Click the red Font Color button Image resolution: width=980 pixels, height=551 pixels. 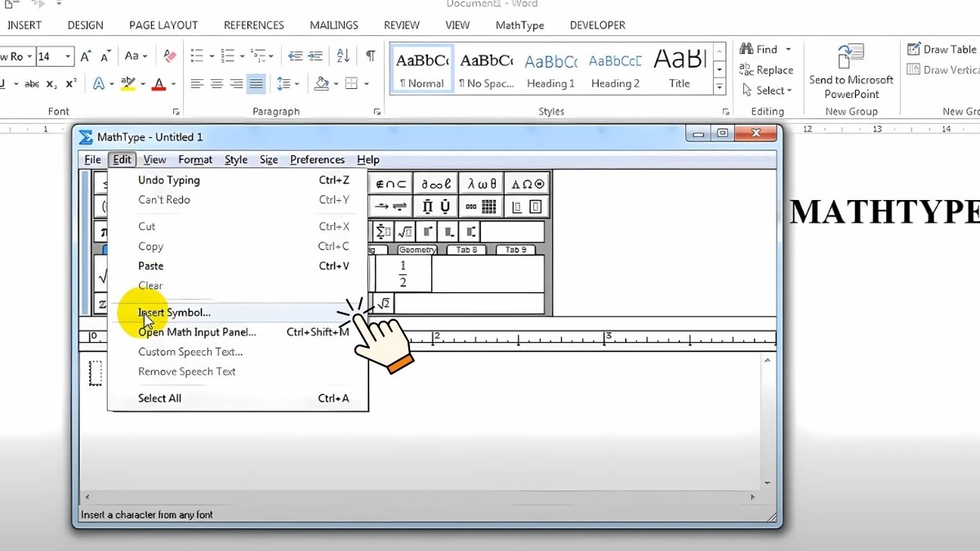[159, 83]
